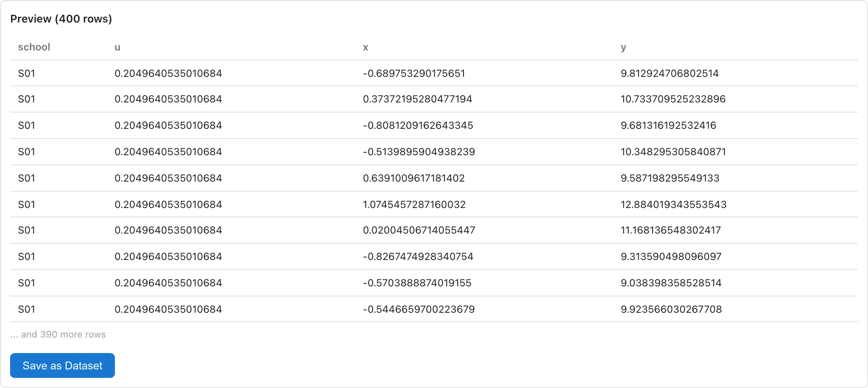Click y value 9.313590498096097

click(x=671, y=256)
